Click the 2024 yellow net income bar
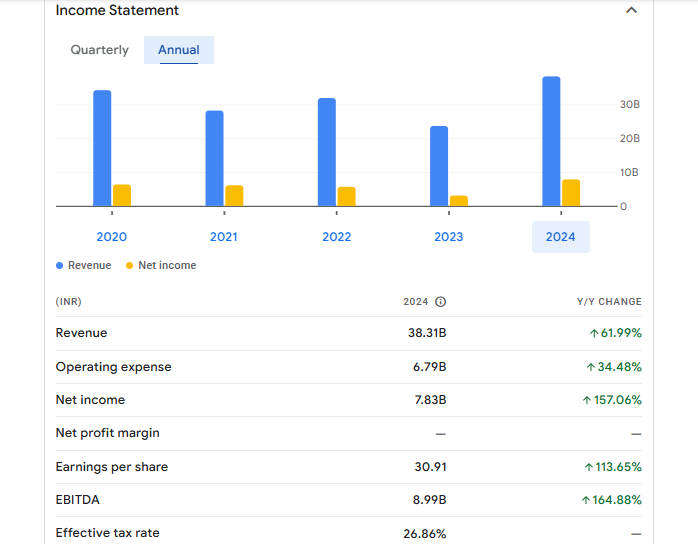 click(x=571, y=193)
